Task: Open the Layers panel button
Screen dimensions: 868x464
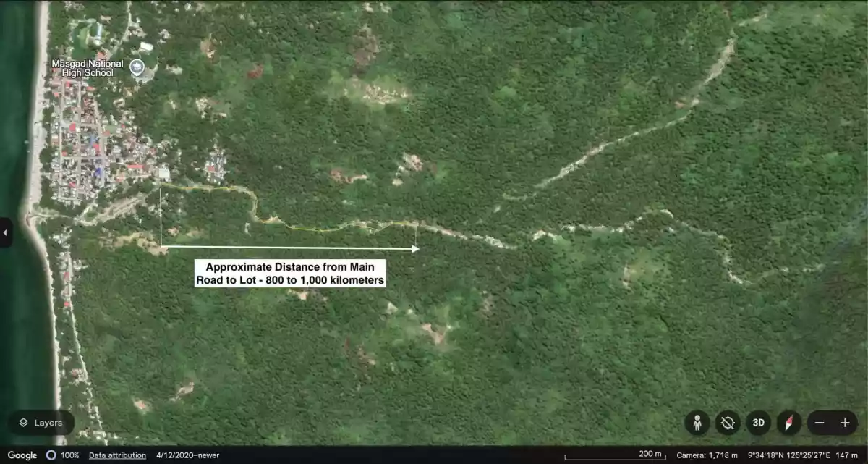Action: click(x=41, y=423)
